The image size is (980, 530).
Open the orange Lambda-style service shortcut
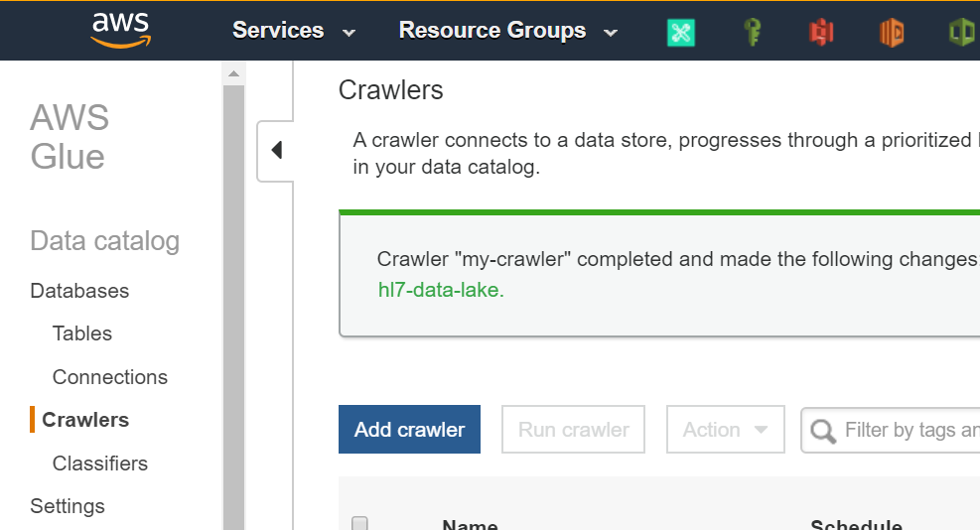click(x=892, y=32)
